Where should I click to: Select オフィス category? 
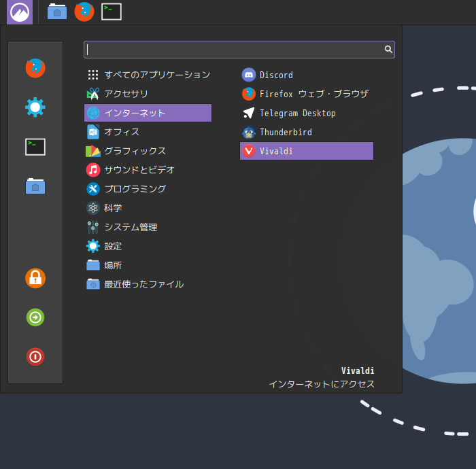click(148, 132)
